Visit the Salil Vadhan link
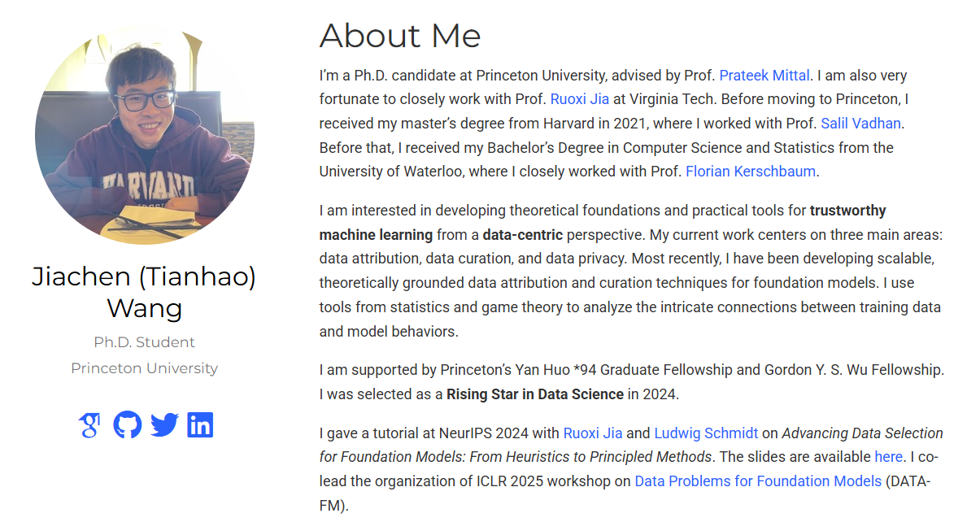980x522 pixels. [862, 124]
